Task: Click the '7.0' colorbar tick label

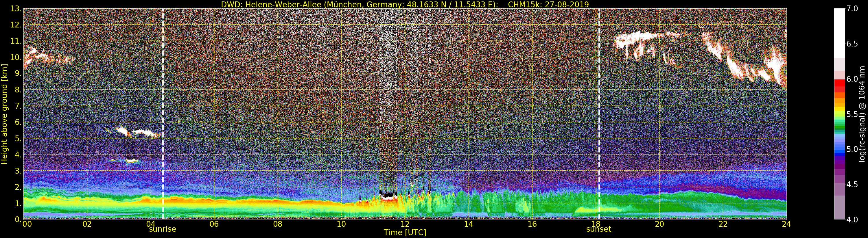Action: (852, 9)
